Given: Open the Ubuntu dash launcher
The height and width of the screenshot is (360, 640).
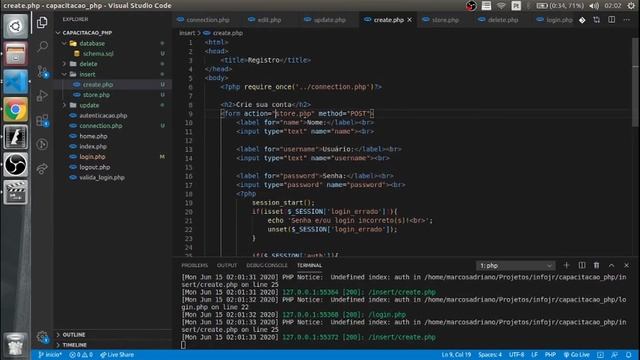Looking at the screenshot, I should click(x=16, y=27).
